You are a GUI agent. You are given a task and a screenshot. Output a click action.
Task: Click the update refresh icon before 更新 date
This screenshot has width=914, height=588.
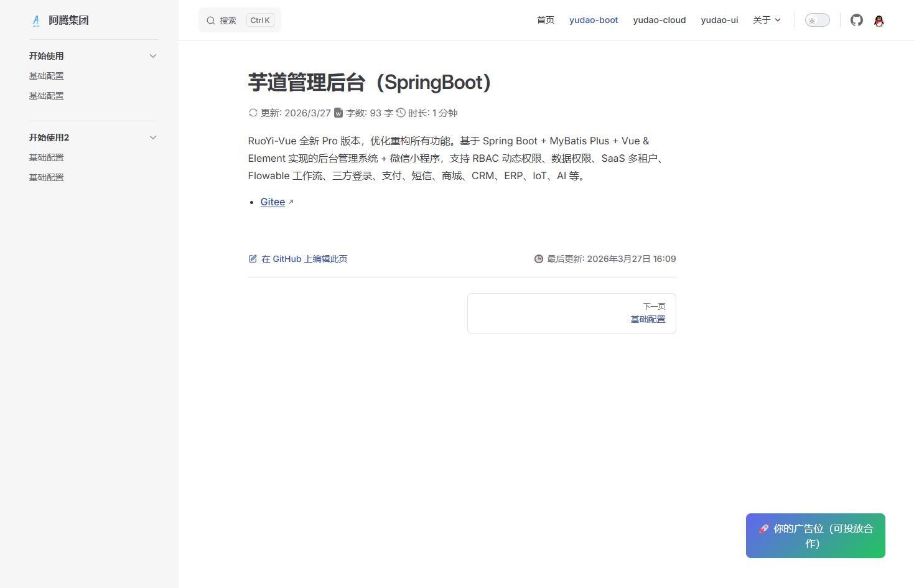(x=253, y=113)
